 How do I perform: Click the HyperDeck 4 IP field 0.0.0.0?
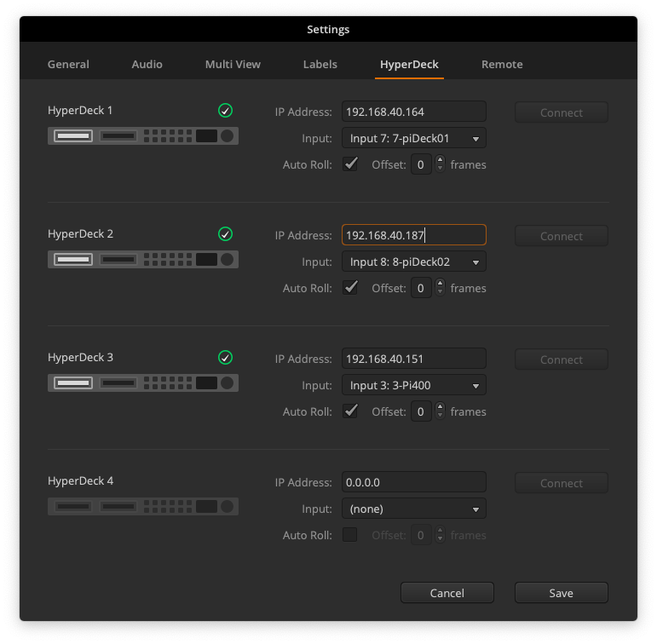pyautogui.click(x=414, y=482)
